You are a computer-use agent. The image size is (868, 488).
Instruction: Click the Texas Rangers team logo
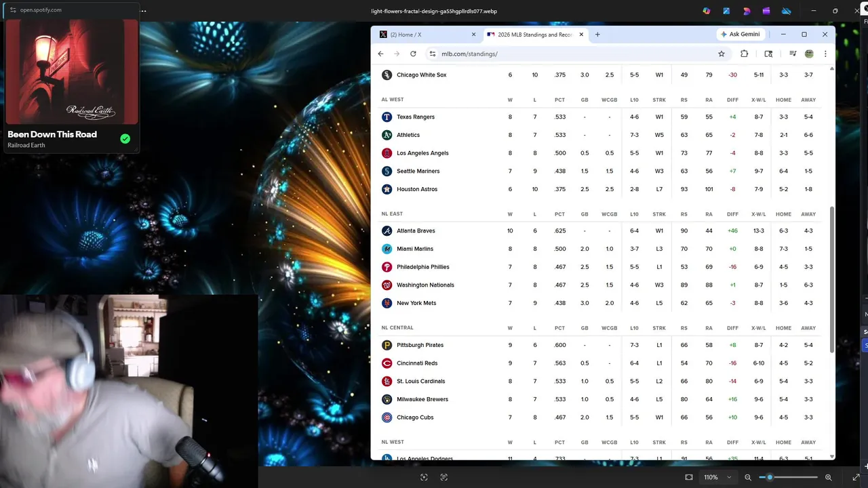(x=387, y=117)
